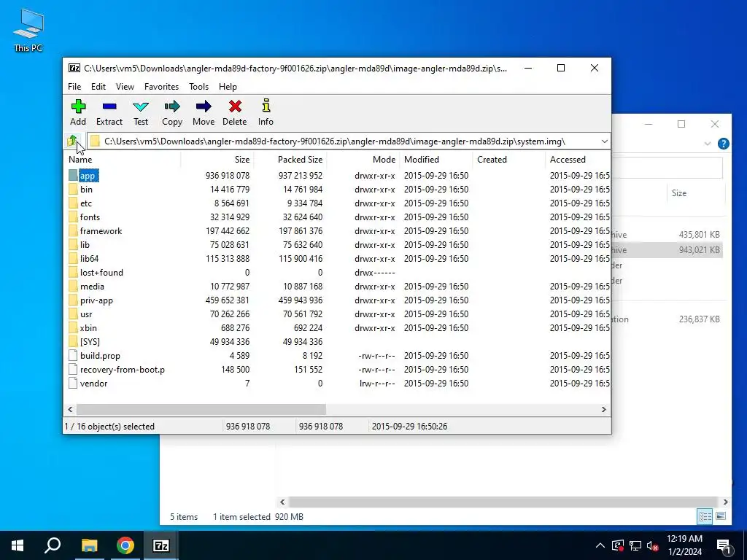Open the File menu
Screen dimensions: 747x560
(x=74, y=87)
